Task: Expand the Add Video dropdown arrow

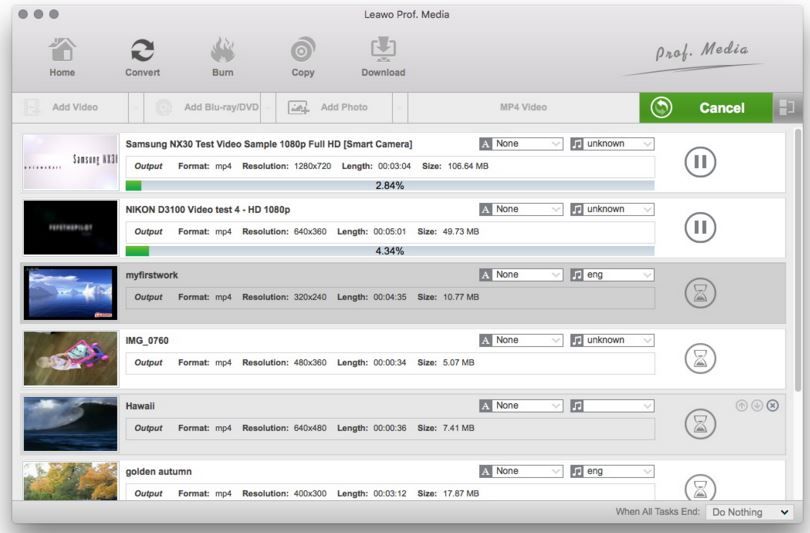Action: coord(136,107)
